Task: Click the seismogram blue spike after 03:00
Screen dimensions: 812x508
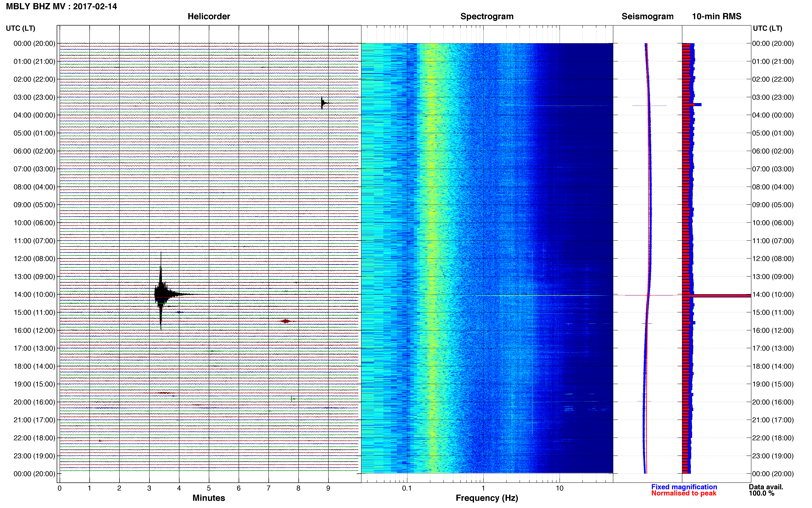Action: pos(649,105)
